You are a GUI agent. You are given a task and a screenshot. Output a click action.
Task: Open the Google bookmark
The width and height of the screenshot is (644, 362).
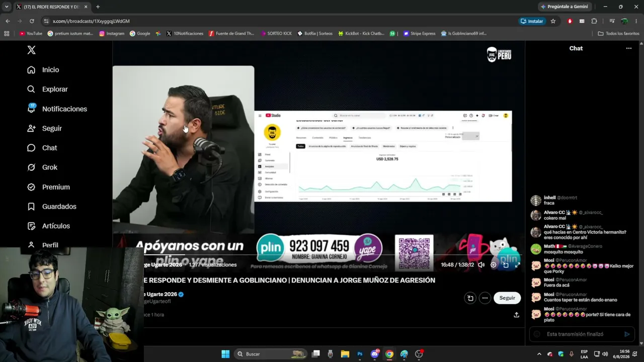click(140, 34)
